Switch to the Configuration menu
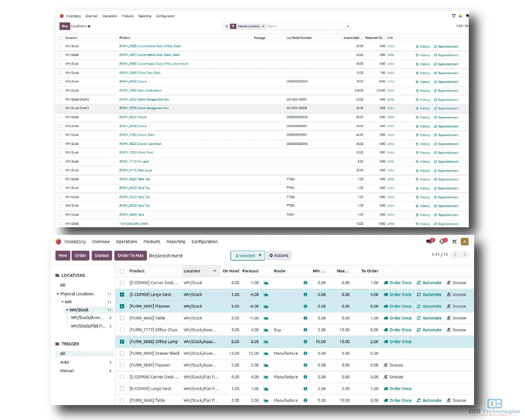 click(205, 241)
